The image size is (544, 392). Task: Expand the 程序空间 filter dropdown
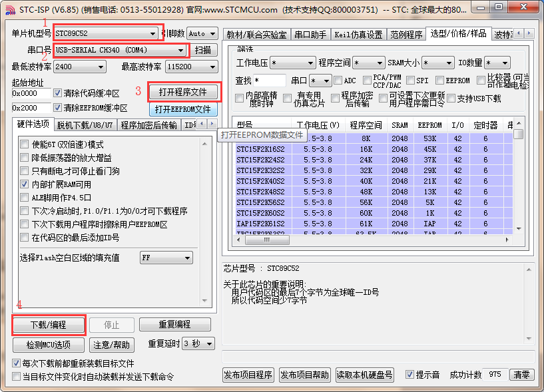pyautogui.click(x=368, y=63)
